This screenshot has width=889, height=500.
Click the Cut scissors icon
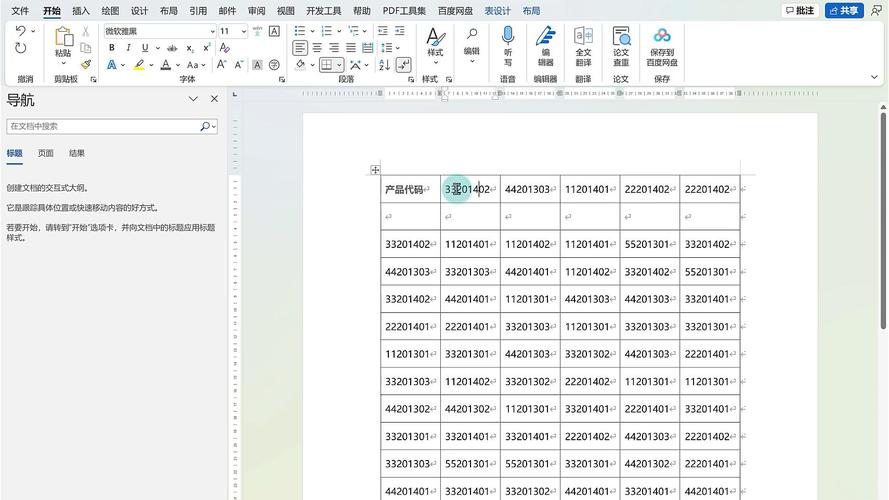(x=86, y=31)
